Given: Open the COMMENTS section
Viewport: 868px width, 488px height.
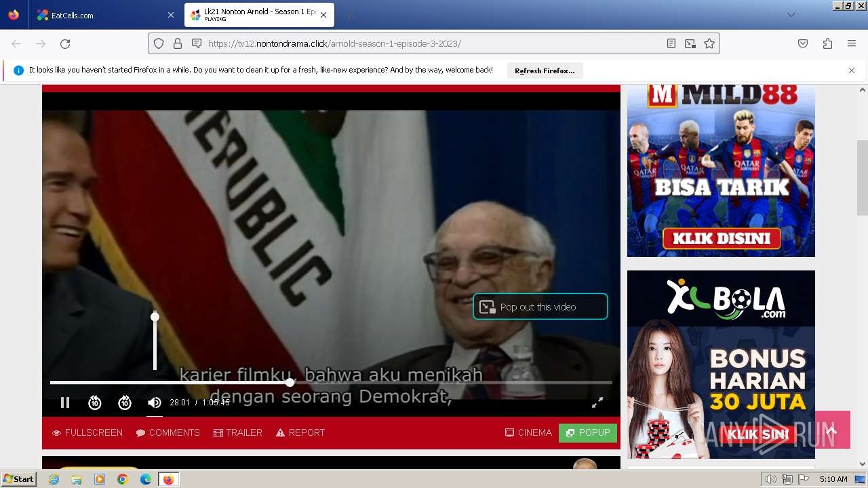Looking at the screenshot, I should [x=167, y=432].
